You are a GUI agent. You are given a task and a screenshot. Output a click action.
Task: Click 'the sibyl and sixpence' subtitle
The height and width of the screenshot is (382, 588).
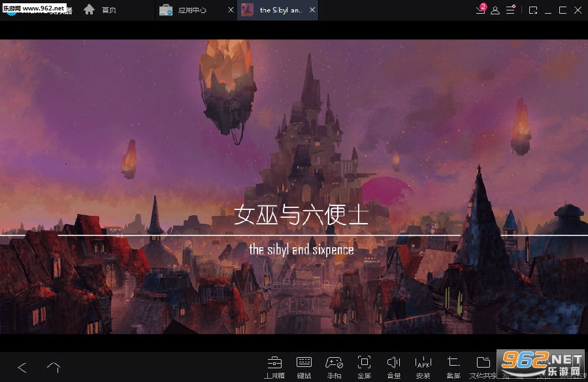coord(301,249)
